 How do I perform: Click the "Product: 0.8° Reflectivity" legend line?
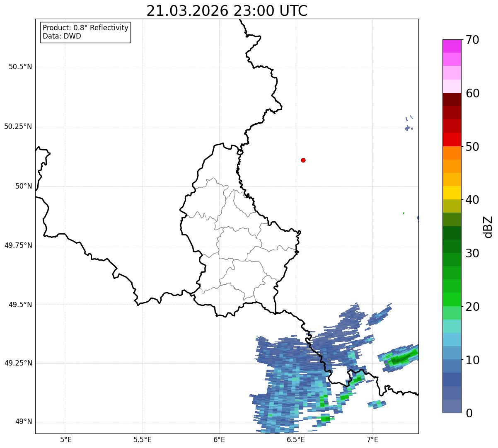pos(86,28)
